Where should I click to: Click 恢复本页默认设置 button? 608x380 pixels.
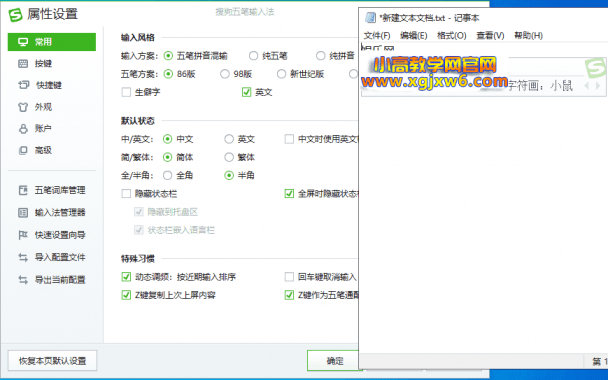pos(52,361)
